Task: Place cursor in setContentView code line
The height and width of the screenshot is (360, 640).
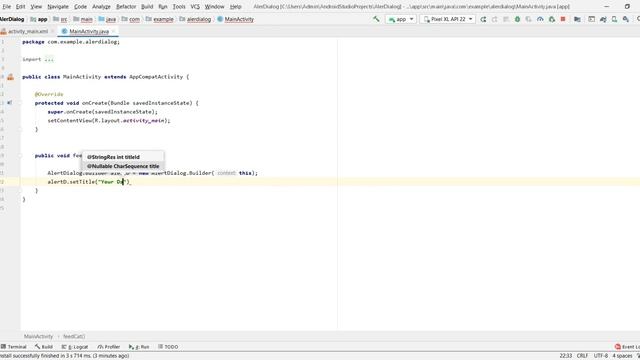Action: [x=109, y=120]
